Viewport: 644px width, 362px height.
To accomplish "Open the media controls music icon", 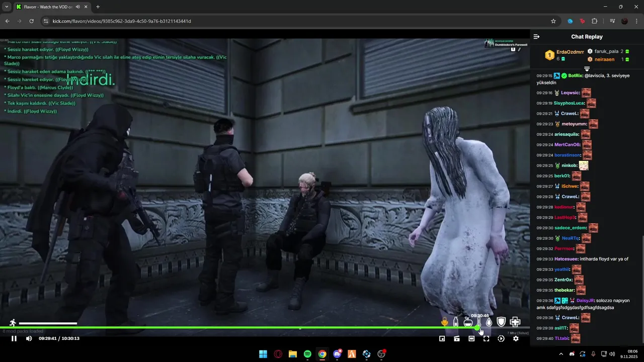I will 612,21.
